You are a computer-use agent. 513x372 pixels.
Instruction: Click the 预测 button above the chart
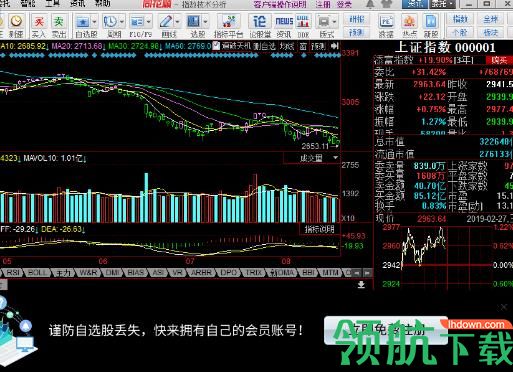(x=318, y=46)
